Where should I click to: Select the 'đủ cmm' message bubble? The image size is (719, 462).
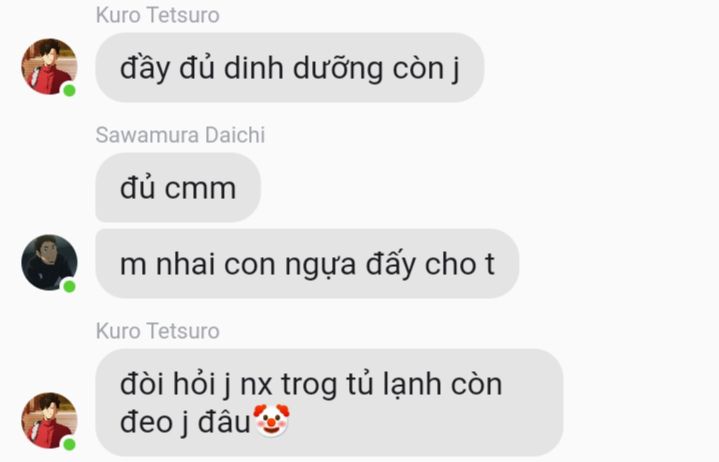click(178, 187)
